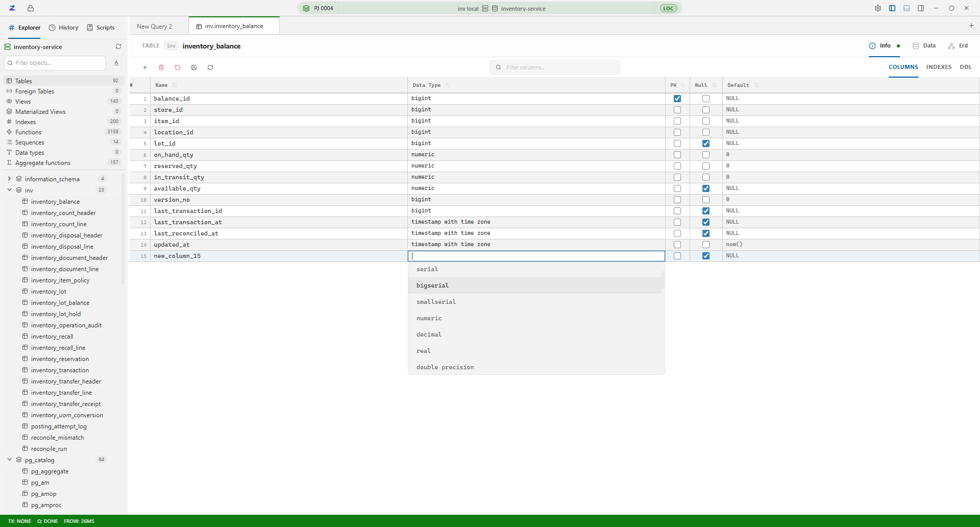This screenshot has width=980, height=527.
Task: Enable Null for the on_hand_qty column
Action: pos(706,154)
